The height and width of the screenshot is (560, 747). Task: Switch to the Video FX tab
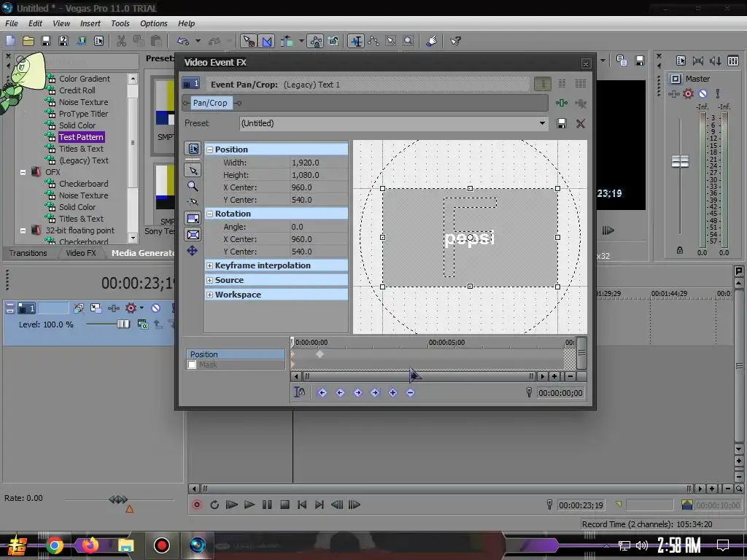click(80, 253)
